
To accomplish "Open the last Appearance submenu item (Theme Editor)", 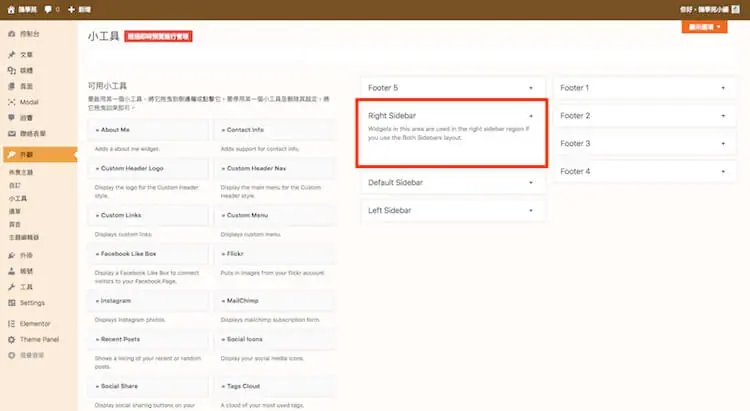I will (24, 237).
